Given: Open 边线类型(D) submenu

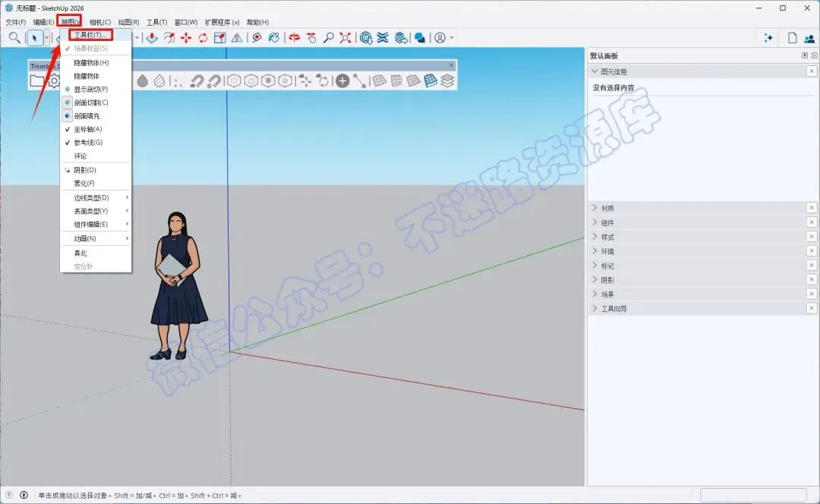Looking at the screenshot, I should (x=96, y=197).
